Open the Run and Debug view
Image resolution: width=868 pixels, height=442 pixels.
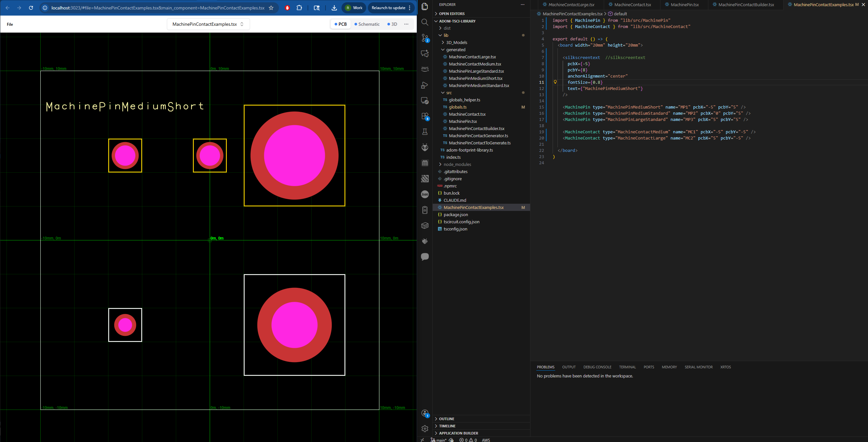click(x=425, y=85)
